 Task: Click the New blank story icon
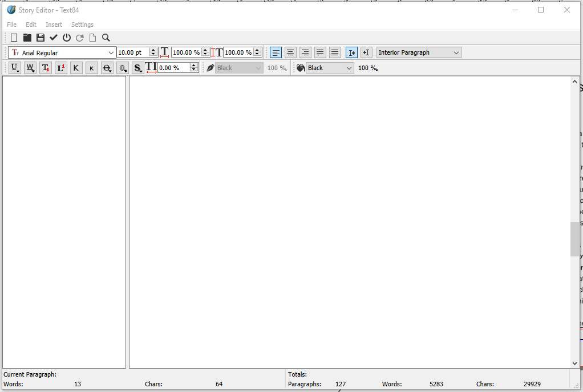pos(14,38)
